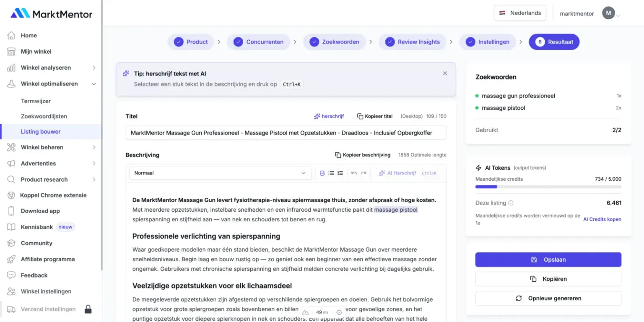Open the Nederlands language selector
The width and height of the screenshot is (644, 322).
pos(520,13)
